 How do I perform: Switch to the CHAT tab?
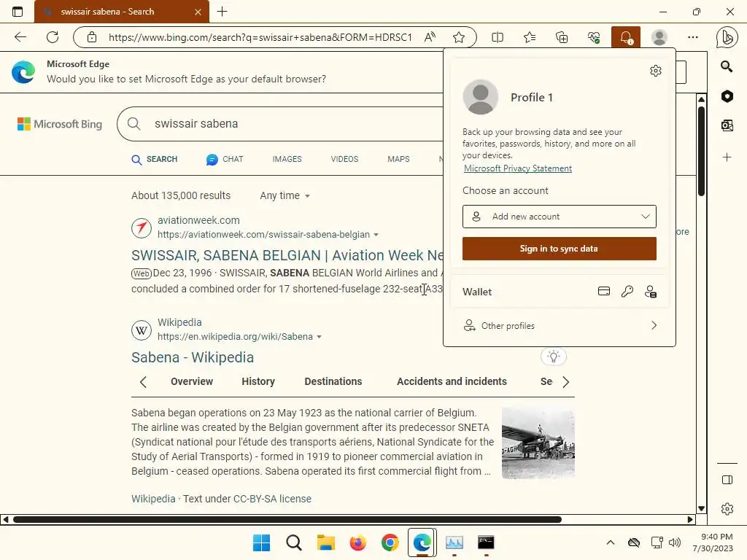click(x=225, y=159)
